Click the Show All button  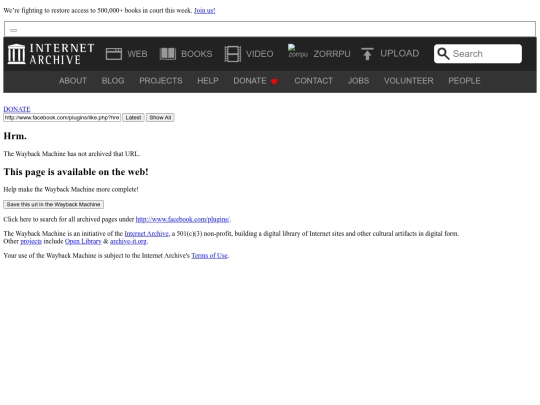pos(160,118)
